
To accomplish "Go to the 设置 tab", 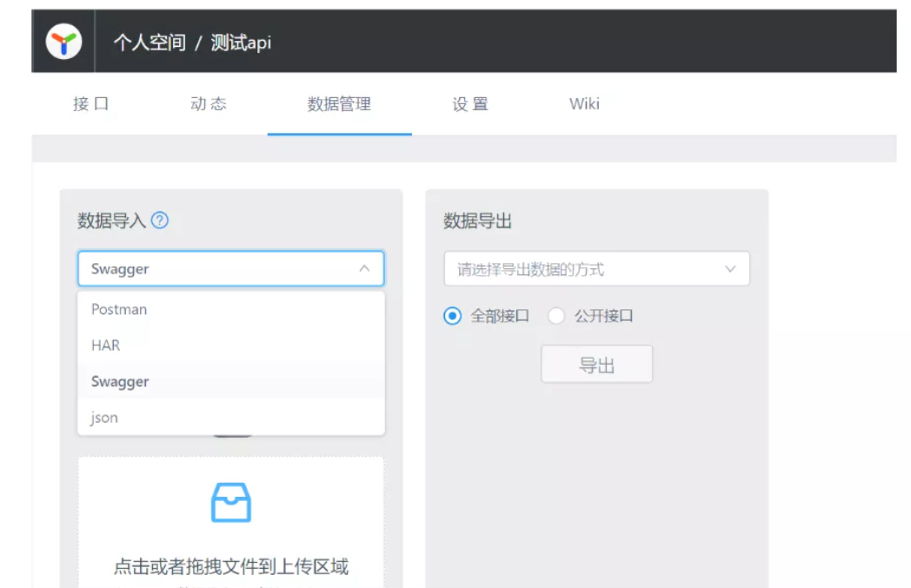I will click(x=470, y=104).
